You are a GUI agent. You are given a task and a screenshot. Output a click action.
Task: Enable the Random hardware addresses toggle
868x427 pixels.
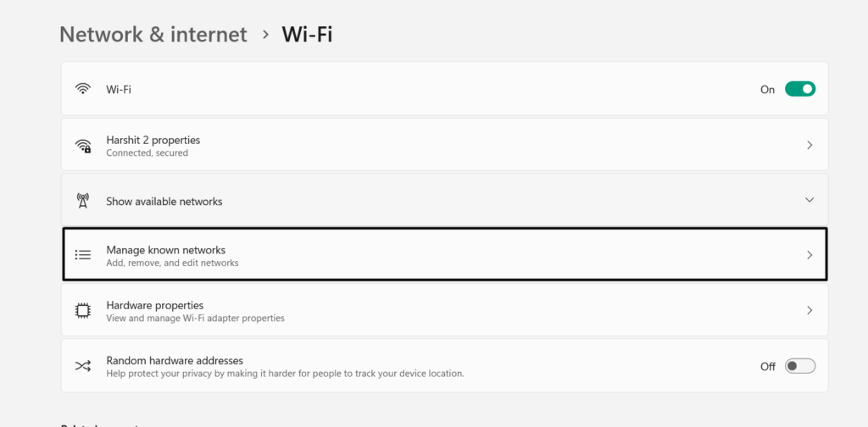point(799,366)
